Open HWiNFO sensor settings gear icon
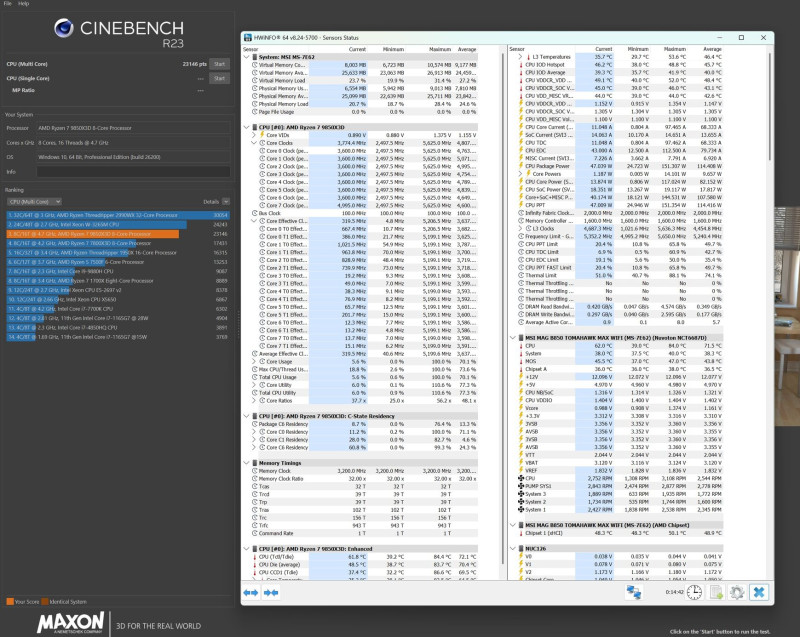 [737, 593]
